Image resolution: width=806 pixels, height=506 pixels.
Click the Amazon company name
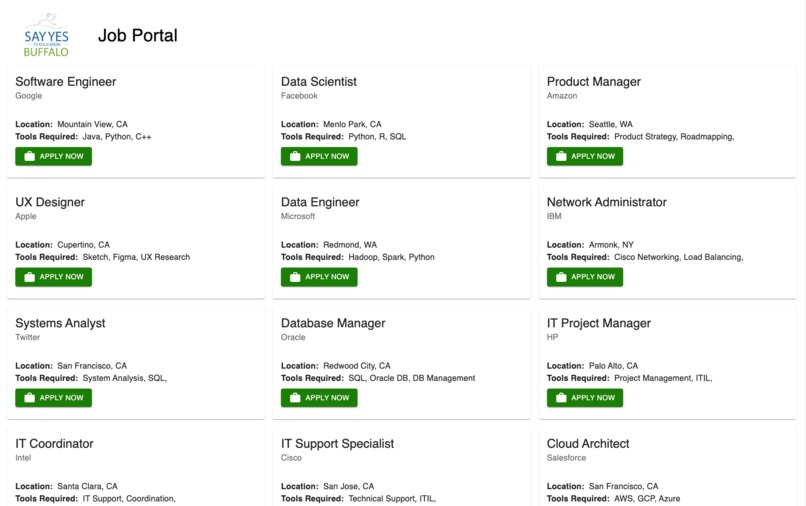(562, 96)
